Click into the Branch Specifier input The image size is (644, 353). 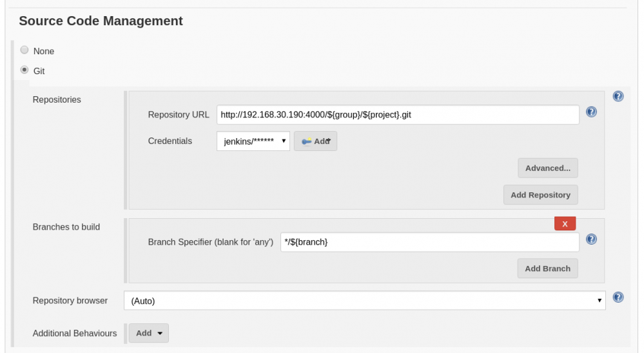429,242
